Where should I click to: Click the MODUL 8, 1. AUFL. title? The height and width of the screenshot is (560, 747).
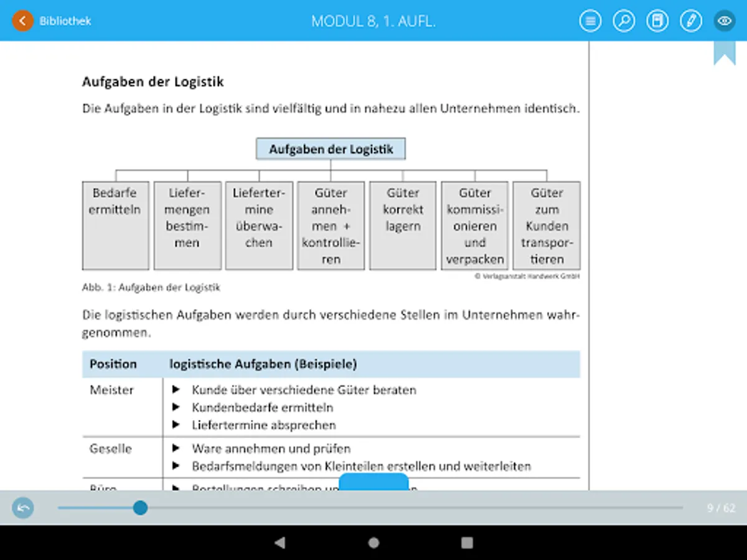[x=374, y=21]
